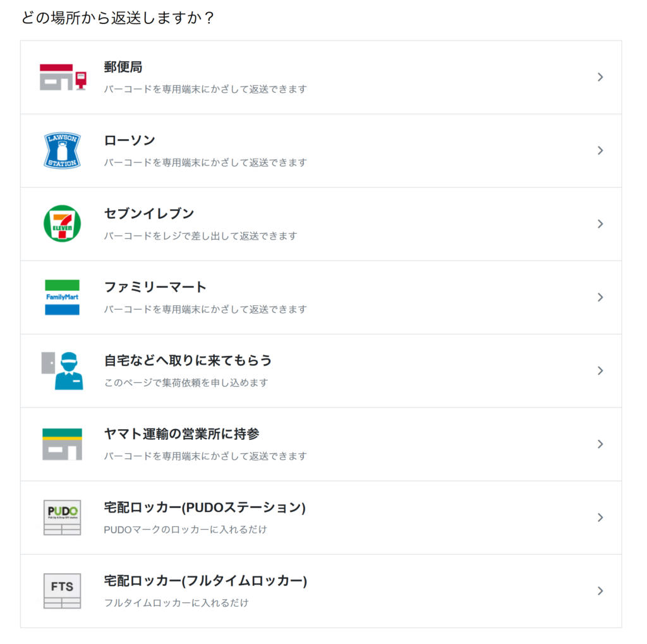Expand the ヤマト運輸の営業所に持参 chevron
Screen dimensions: 647x644
point(600,444)
